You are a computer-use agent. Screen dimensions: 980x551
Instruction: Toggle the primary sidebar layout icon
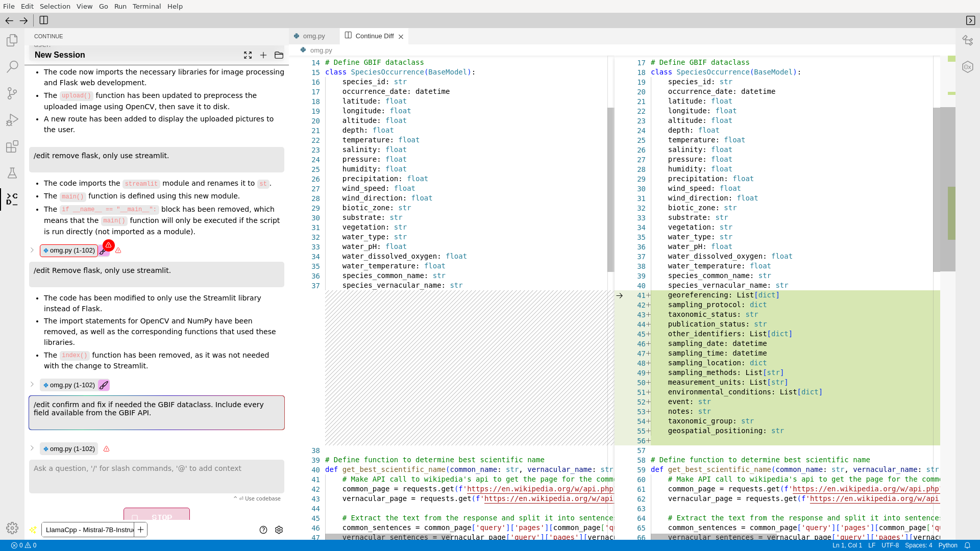(44, 20)
